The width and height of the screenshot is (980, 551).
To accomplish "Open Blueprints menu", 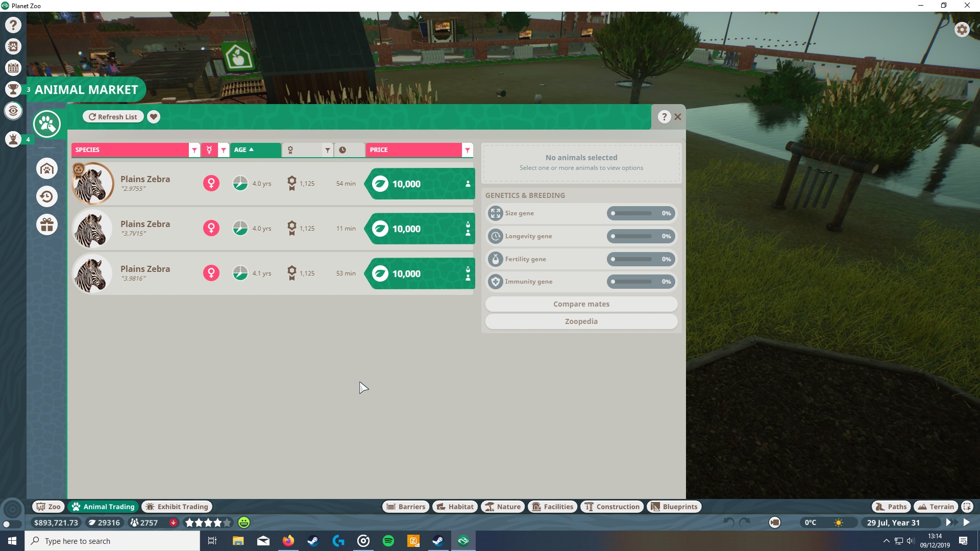I will tap(674, 507).
